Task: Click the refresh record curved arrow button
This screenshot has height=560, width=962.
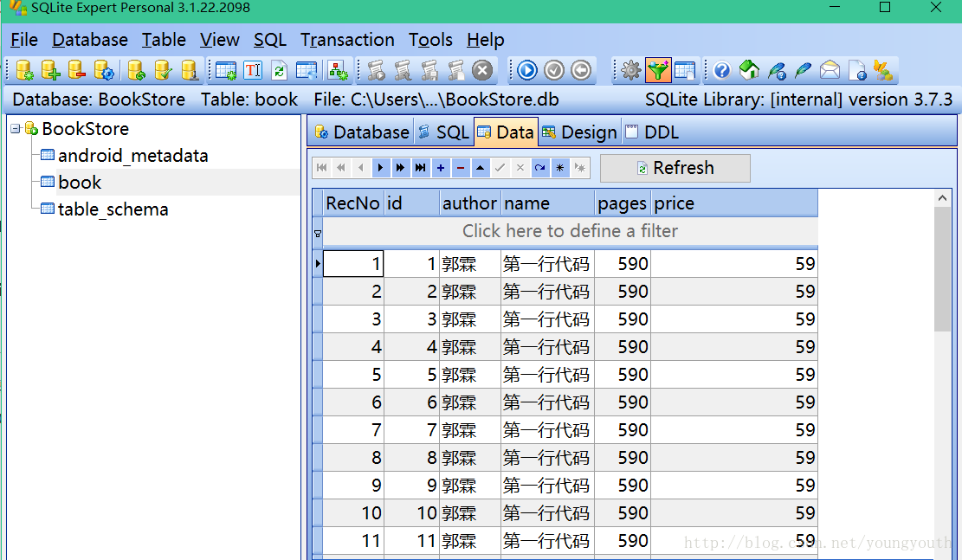Action: coord(540,167)
